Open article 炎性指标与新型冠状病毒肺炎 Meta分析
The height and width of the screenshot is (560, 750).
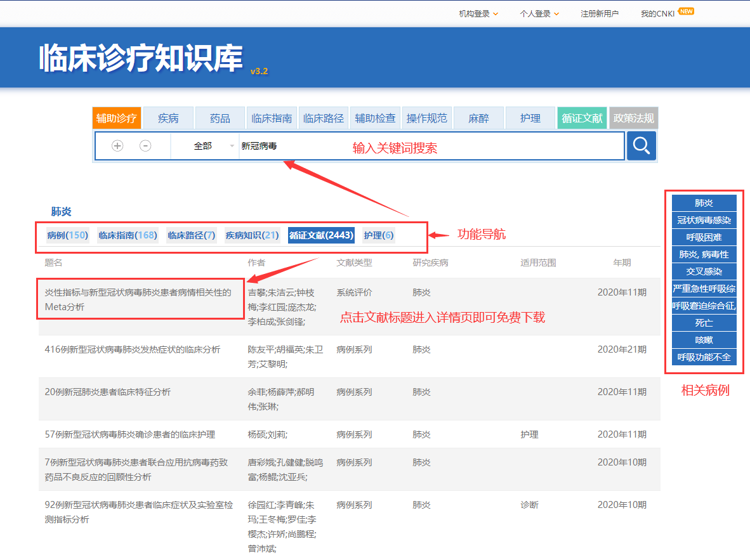pos(138,299)
